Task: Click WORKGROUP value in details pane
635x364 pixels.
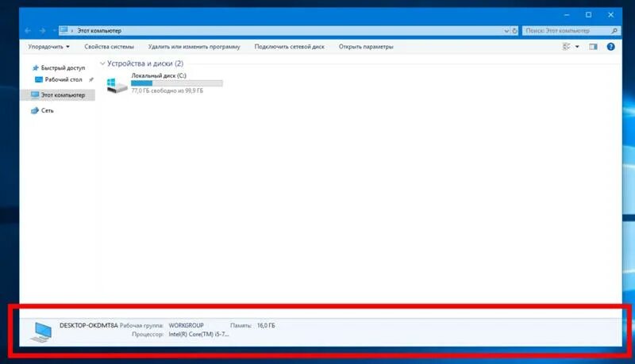Action: [x=186, y=326]
